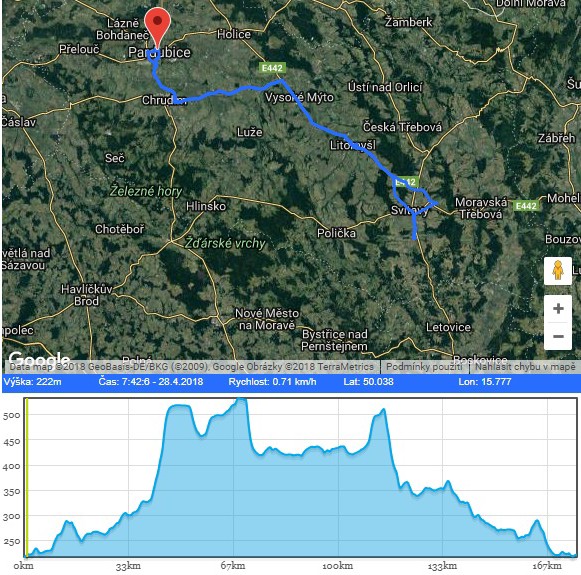This screenshot has height=575, width=581.
Task: Click the E442 badge near Moravská Třebová
Action: point(526,206)
